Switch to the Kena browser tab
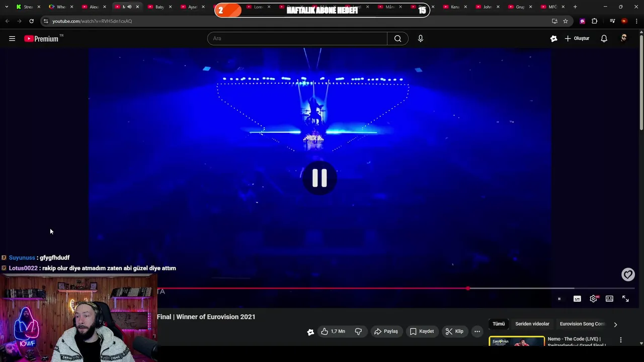The image size is (644, 362). (x=454, y=7)
